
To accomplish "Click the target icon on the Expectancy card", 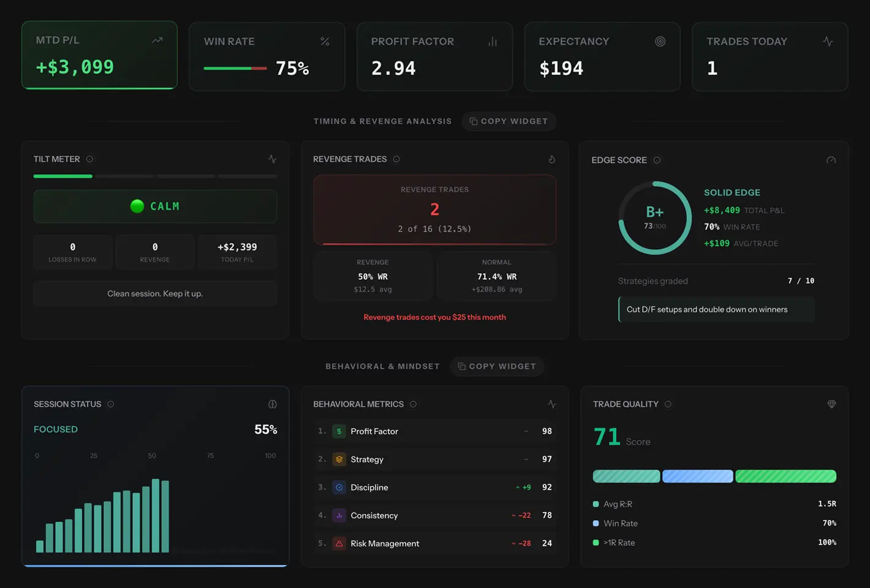I will (x=660, y=41).
